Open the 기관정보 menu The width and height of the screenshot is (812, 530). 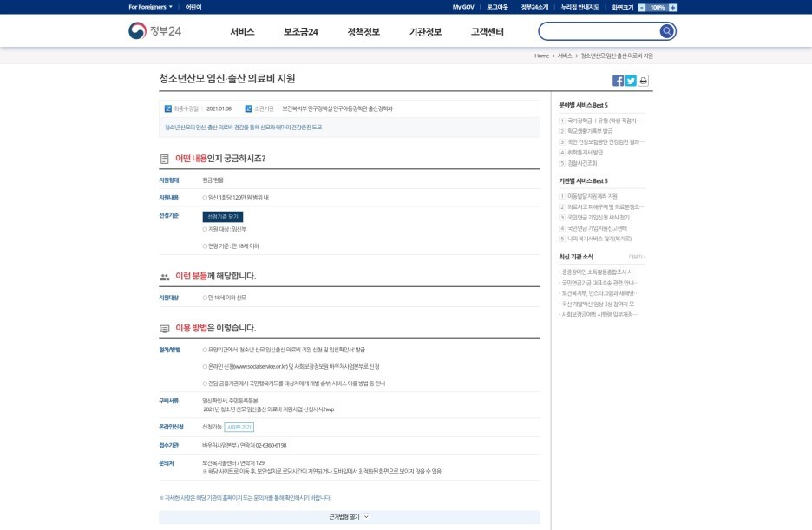pyautogui.click(x=426, y=32)
